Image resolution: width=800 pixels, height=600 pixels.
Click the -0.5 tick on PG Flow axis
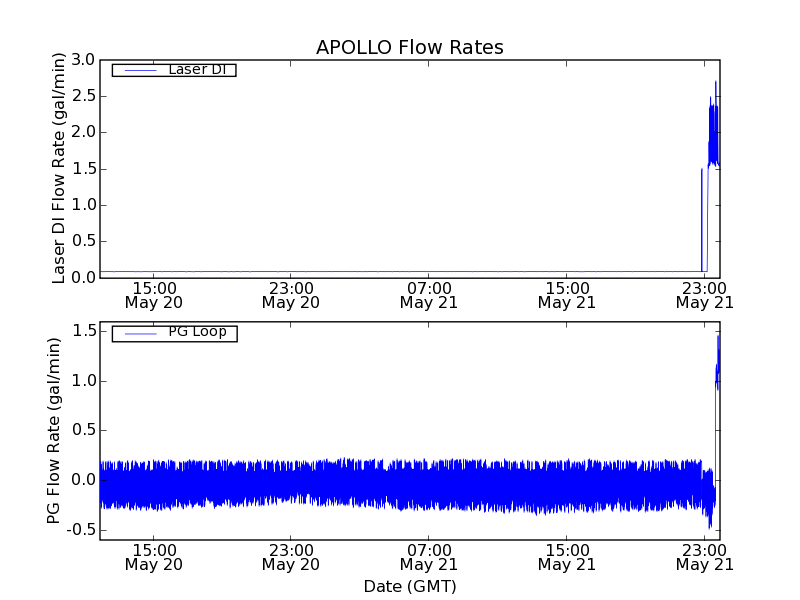tap(80, 530)
